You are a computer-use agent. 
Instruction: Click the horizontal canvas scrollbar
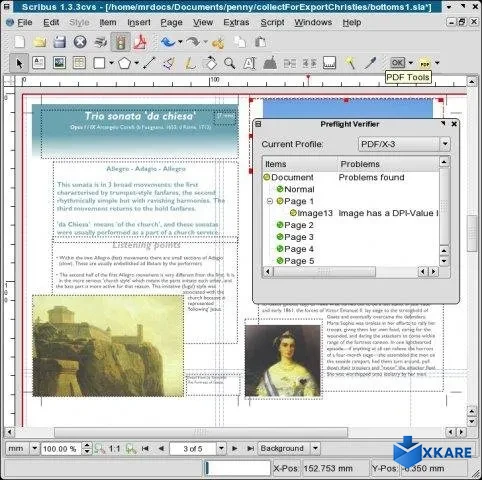(x=201, y=432)
